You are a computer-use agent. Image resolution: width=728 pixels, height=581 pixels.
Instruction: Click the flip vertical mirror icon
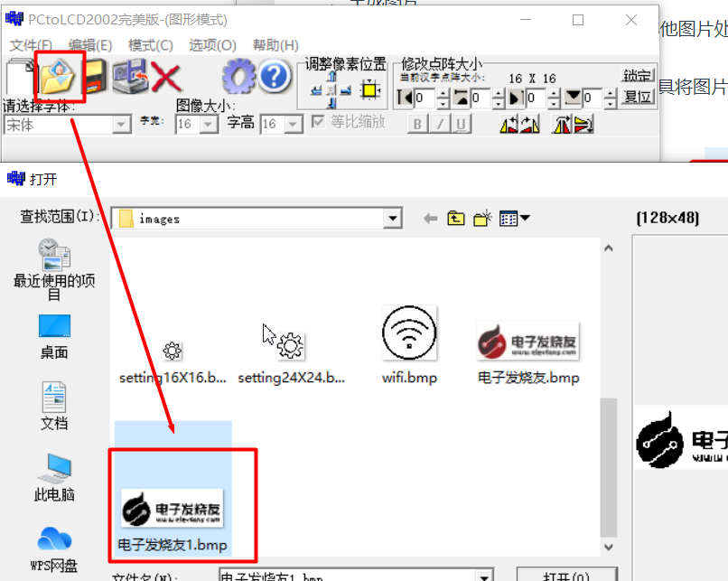[x=583, y=125]
